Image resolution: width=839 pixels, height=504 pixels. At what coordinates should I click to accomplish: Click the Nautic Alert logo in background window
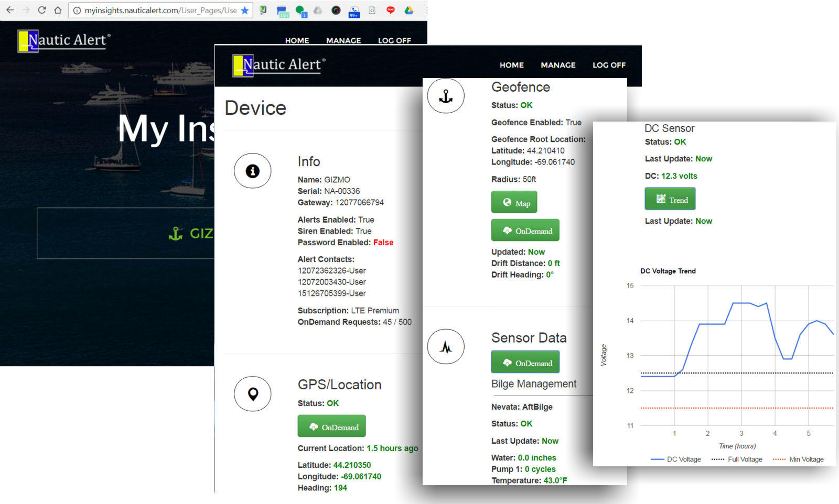click(x=64, y=41)
